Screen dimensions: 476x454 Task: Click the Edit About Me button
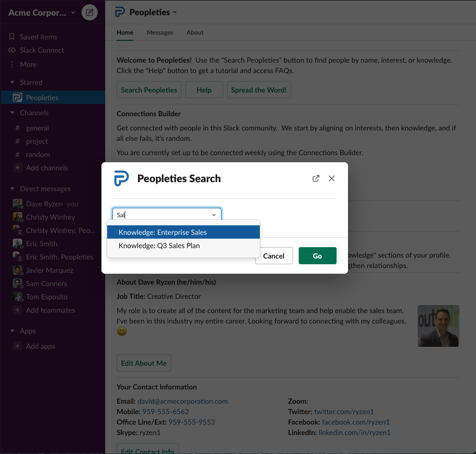click(144, 363)
